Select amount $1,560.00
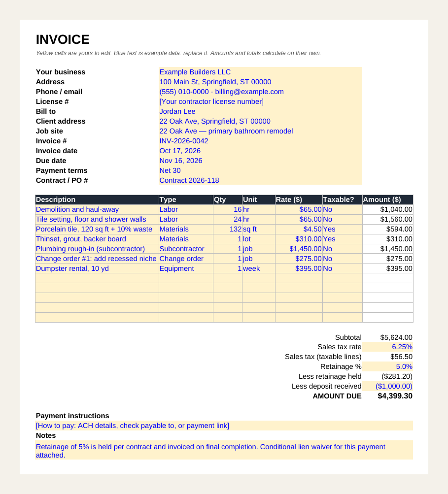448x494 pixels. 388,219
